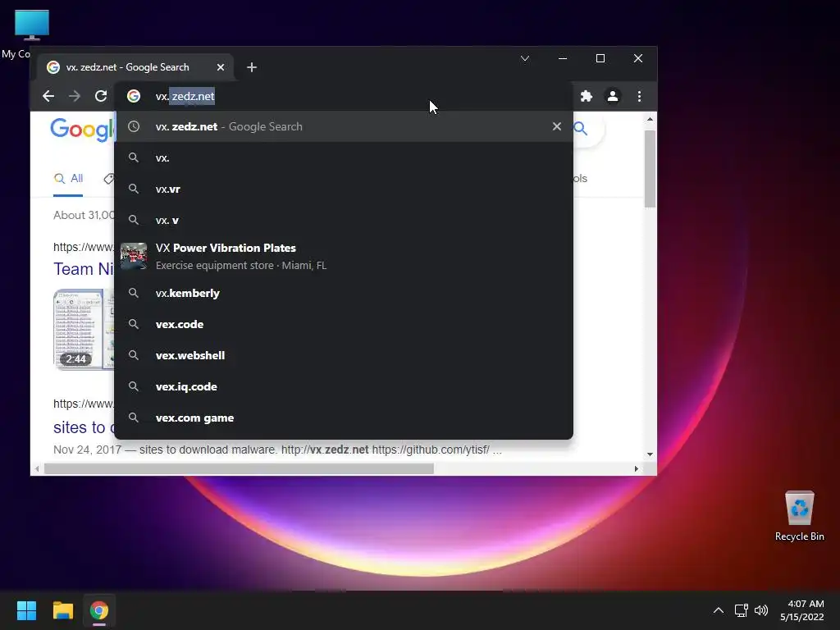Select the 'VX Power Vibration Plates' suggestion
Image resolution: width=840 pixels, height=630 pixels.
(x=344, y=256)
